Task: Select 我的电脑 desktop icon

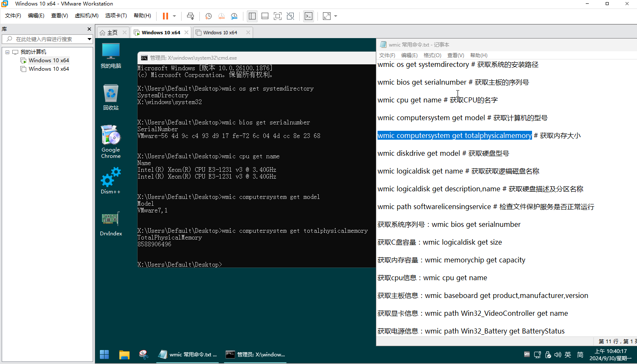Action: pyautogui.click(x=110, y=55)
